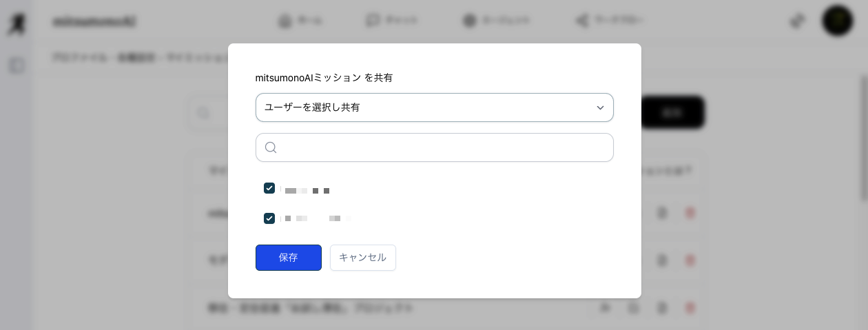This screenshot has height=330, width=868.
Task: Toggle the sidebar panel icon below the logo
Action: coord(17,65)
